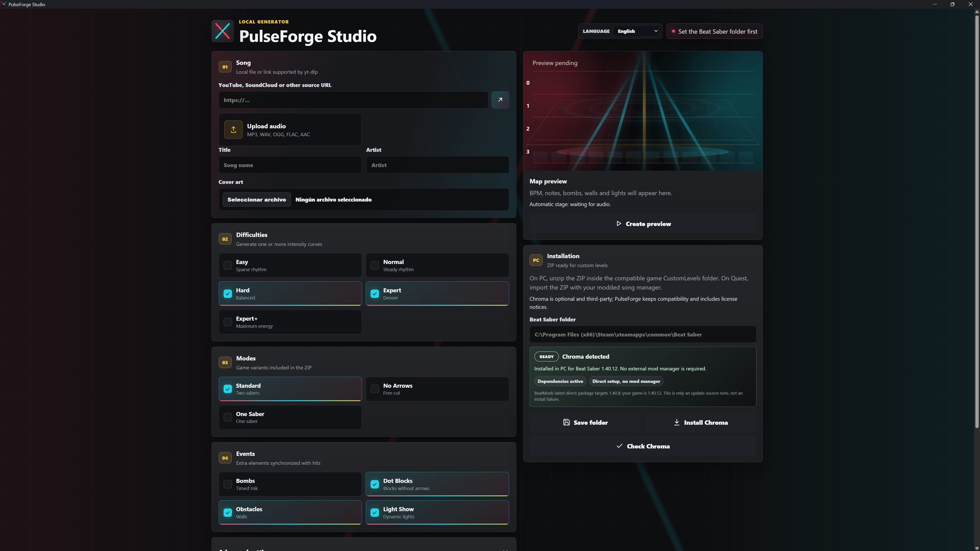
Task: Enable the One Saber mode
Action: [227, 417]
